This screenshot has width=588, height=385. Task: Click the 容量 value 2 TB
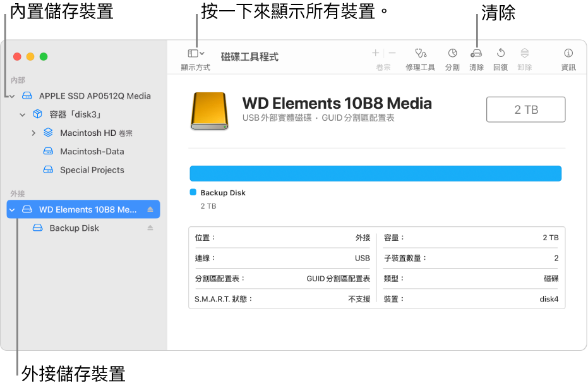pyautogui.click(x=551, y=238)
